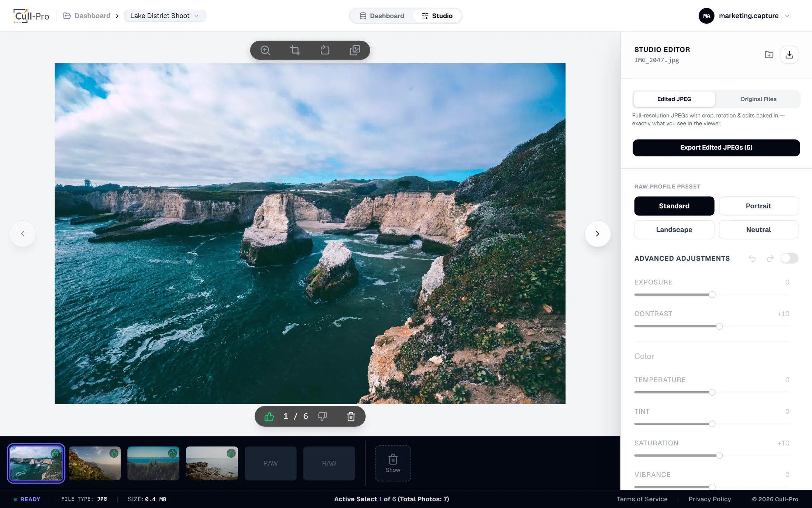
Task: Click the redo adjustment arrow
Action: coord(770,259)
